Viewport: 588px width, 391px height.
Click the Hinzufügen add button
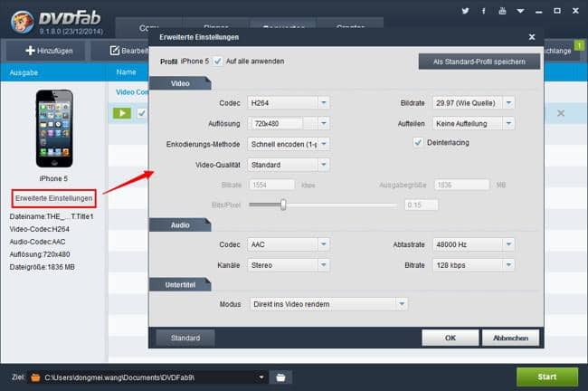tap(49, 51)
